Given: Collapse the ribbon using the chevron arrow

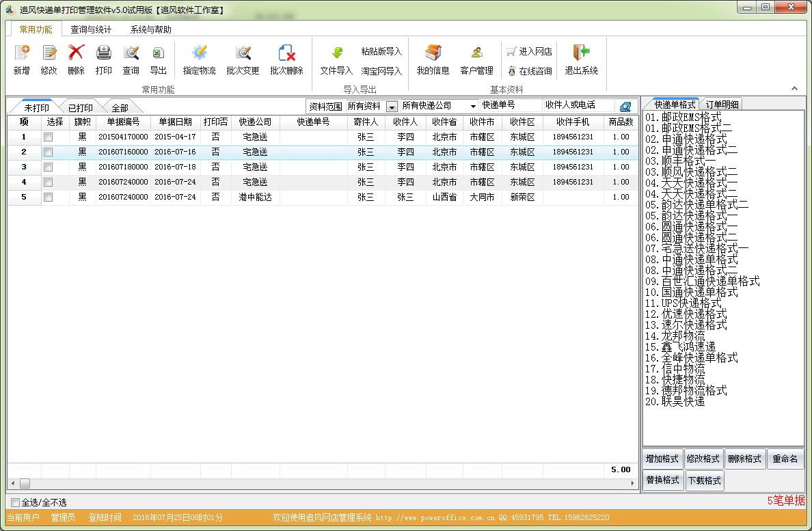Looking at the screenshot, I should pos(794,88).
